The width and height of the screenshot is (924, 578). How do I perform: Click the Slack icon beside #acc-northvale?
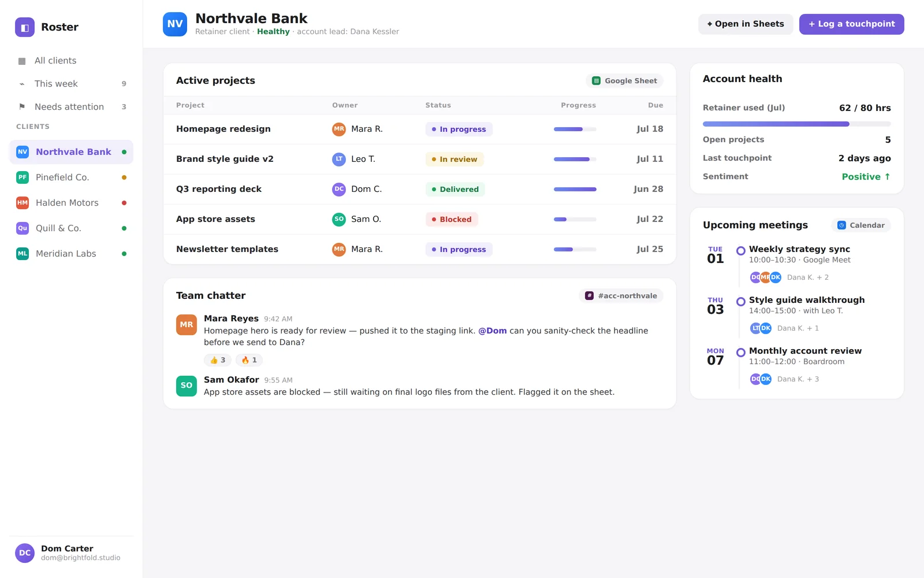click(x=590, y=296)
